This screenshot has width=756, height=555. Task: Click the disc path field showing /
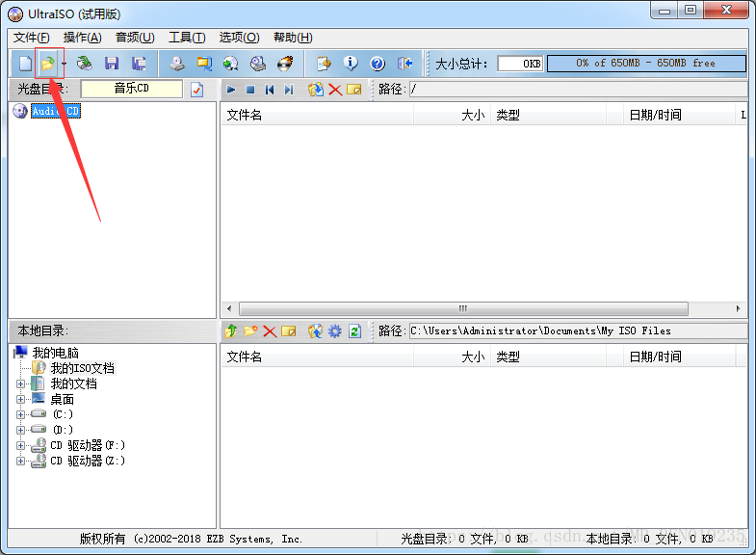tap(579, 90)
